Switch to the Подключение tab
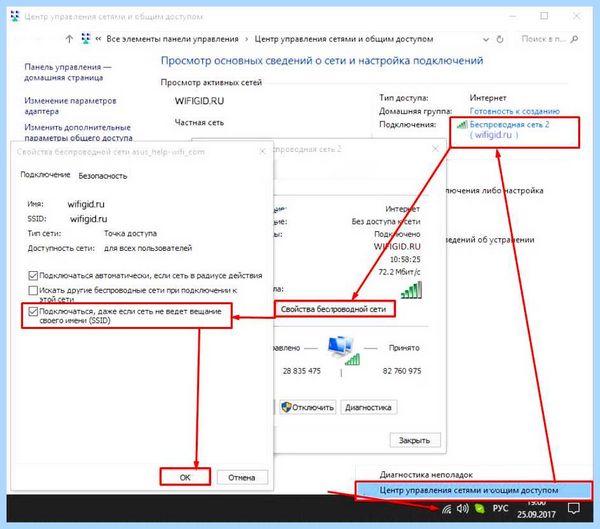The width and height of the screenshot is (600, 529). coord(45,175)
